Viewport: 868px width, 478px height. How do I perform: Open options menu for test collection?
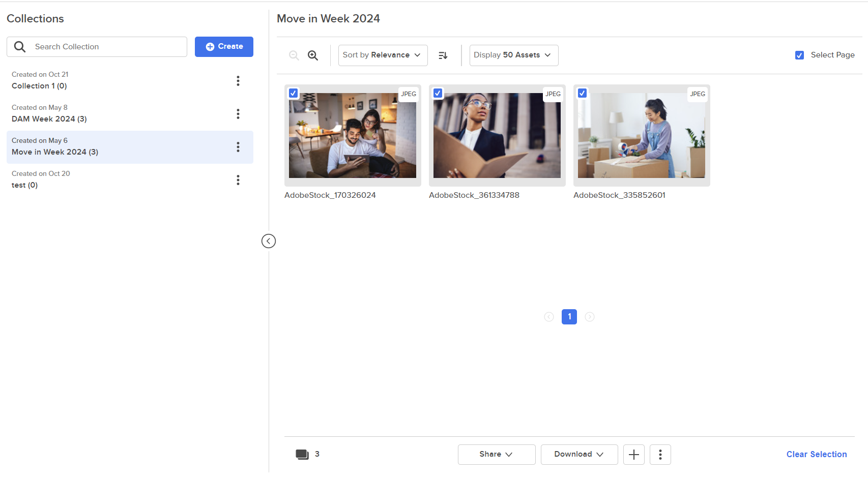point(238,180)
